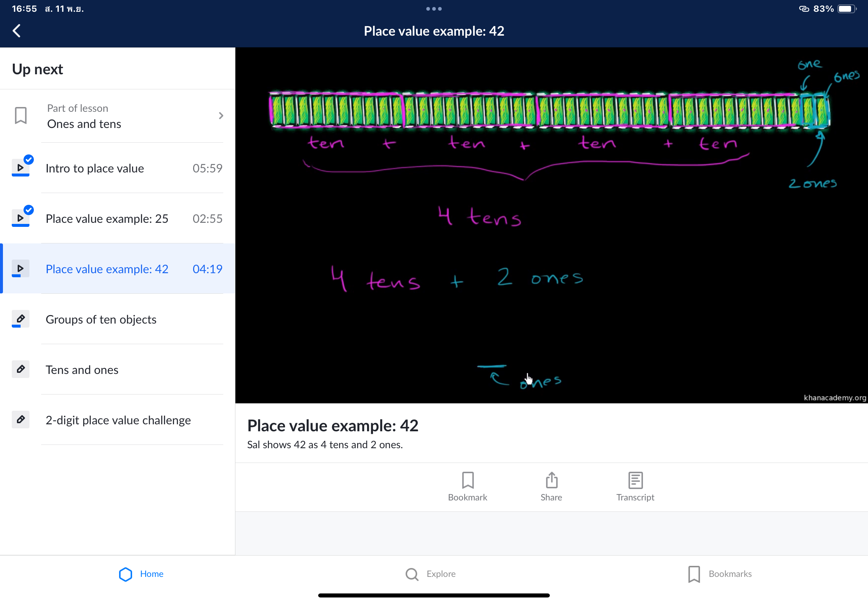Tap the pencil icon for Tens and ones
The image size is (868, 603).
(21, 370)
